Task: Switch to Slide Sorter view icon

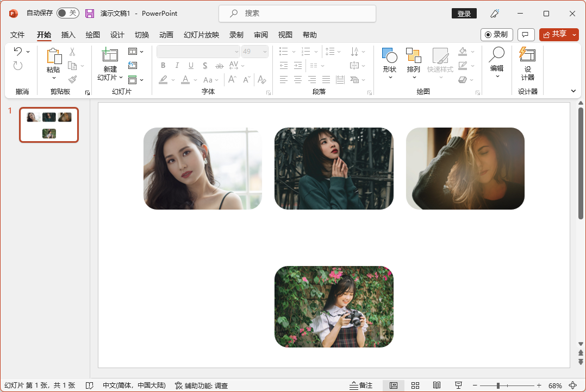Action: (x=415, y=385)
